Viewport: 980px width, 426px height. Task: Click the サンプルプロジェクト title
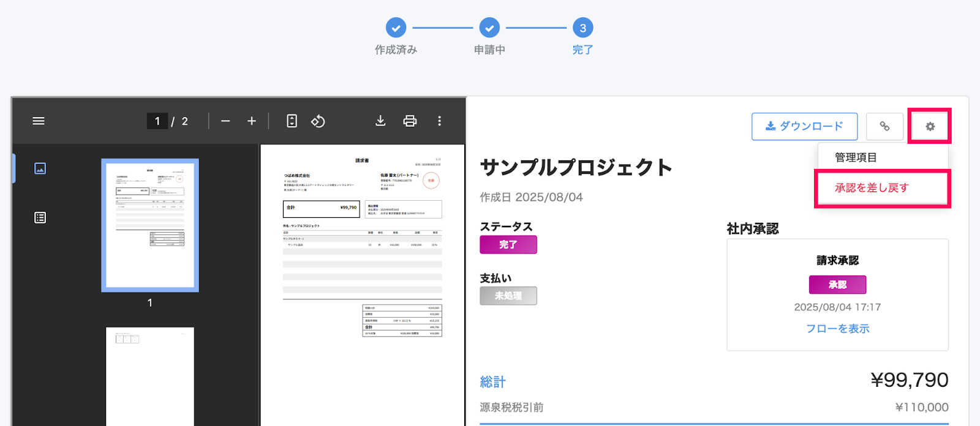[576, 167]
